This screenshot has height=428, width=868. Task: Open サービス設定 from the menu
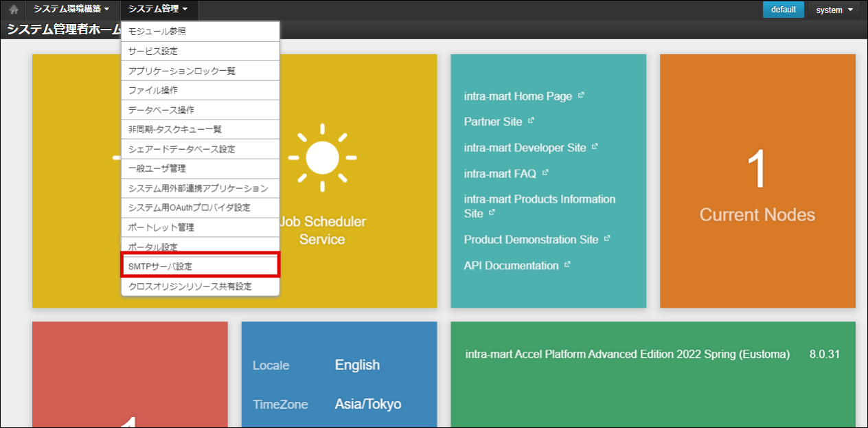pyautogui.click(x=201, y=51)
